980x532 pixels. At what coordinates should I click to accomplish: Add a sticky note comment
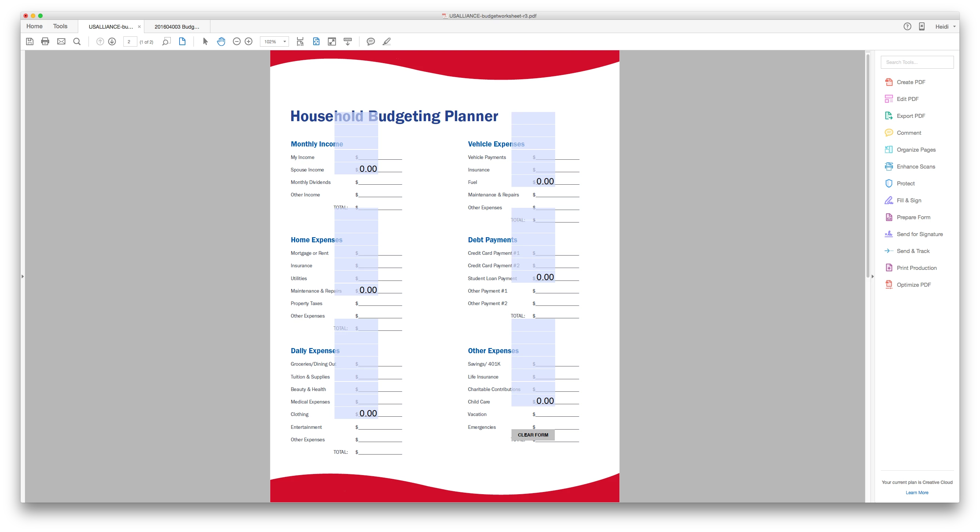(x=370, y=41)
